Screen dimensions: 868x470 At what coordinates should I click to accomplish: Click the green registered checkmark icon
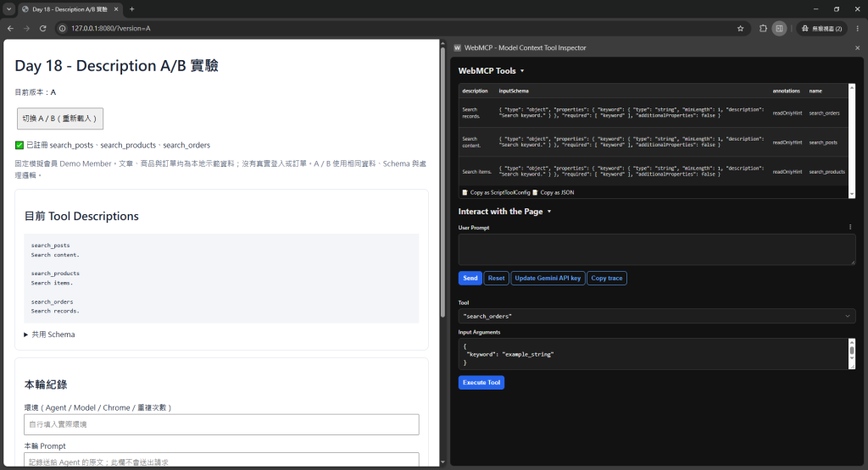(x=19, y=145)
